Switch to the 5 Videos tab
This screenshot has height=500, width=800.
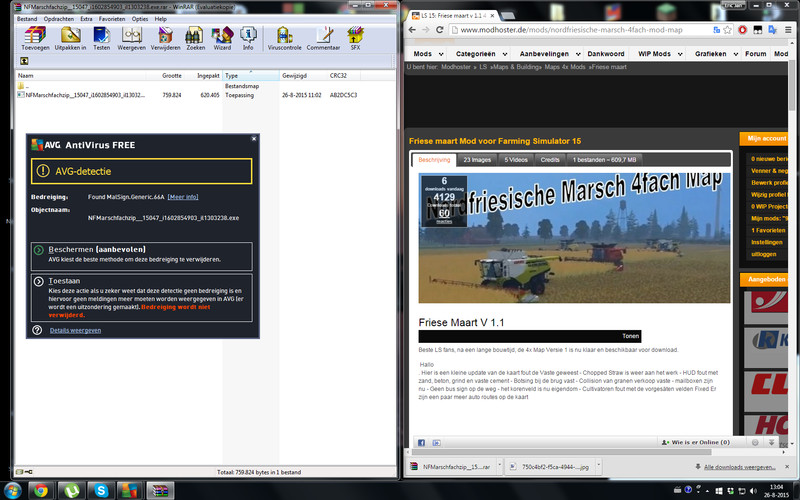516,159
